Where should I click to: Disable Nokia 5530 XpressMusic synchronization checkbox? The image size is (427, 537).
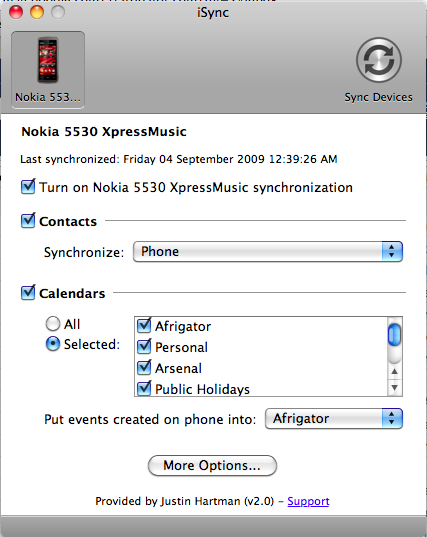click(x=28, y=187)
